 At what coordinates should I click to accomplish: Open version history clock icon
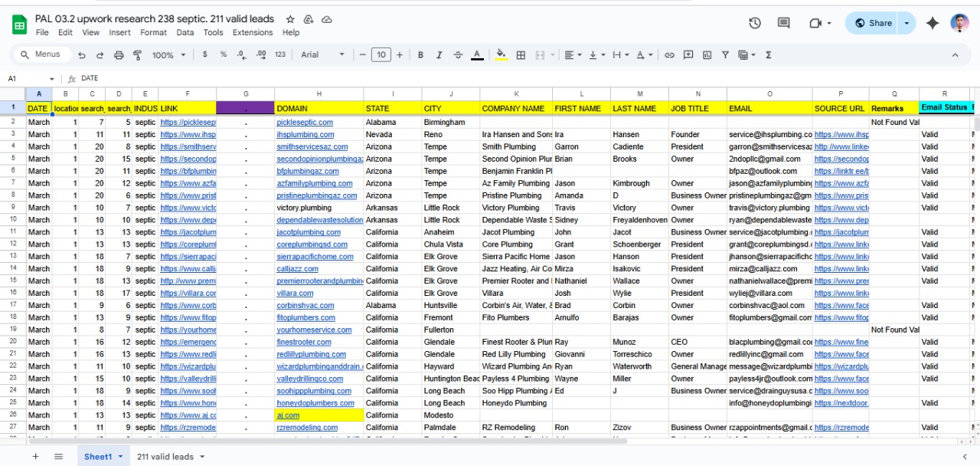point(755,23)
